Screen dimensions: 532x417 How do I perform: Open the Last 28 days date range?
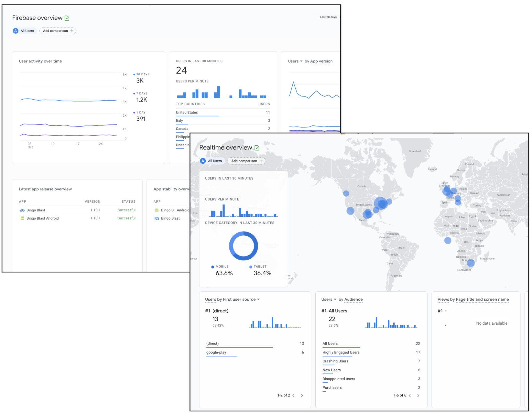click(x=328, y=17)
